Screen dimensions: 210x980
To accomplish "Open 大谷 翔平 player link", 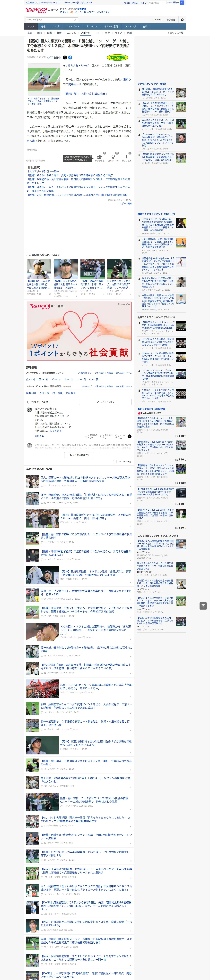I will point(70,393).
